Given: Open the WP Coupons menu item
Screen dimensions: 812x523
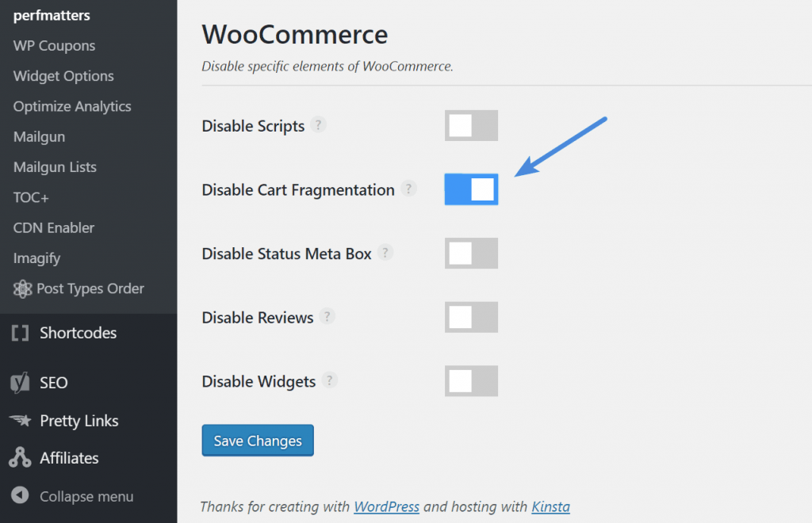Looking at the screenshot, I should click(54, 45).
